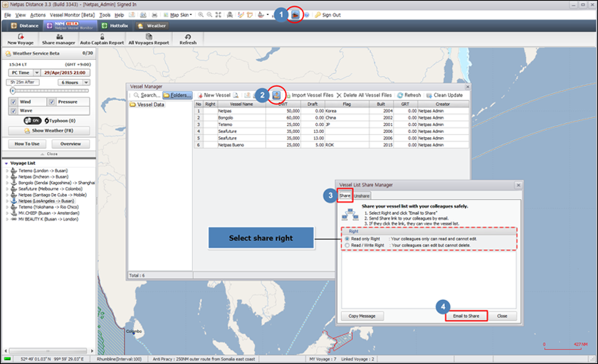Image resolution: width=598 pixels, height=364 pixels.
Task: Toggle the Wave checkbox
Action: pyautogui.click(x=14, y=111)
